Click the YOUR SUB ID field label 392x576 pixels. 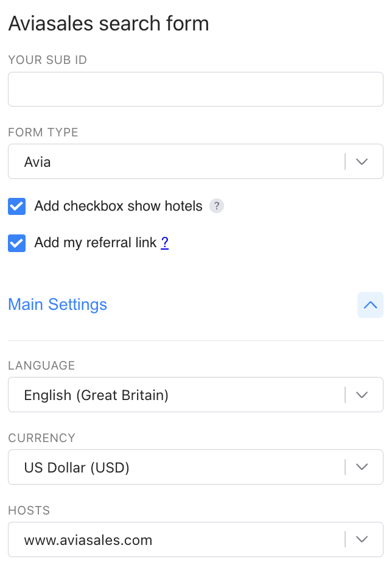pos(47,60)
